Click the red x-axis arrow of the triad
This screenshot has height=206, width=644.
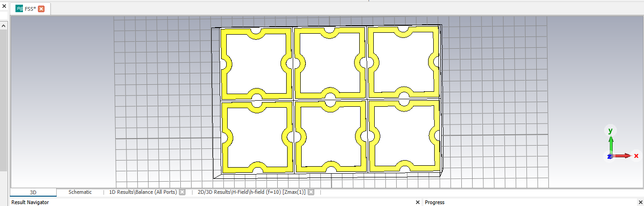tap(625, 155)
